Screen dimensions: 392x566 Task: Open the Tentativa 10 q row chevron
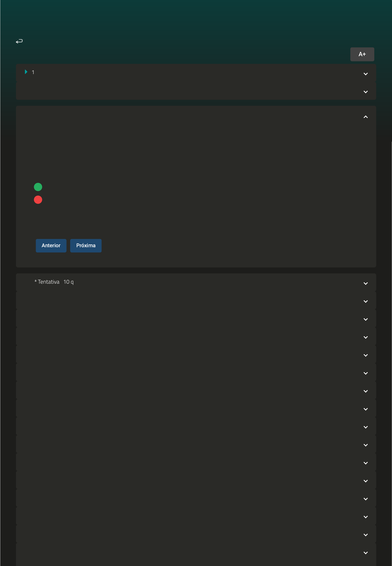(x=365, y=283)
